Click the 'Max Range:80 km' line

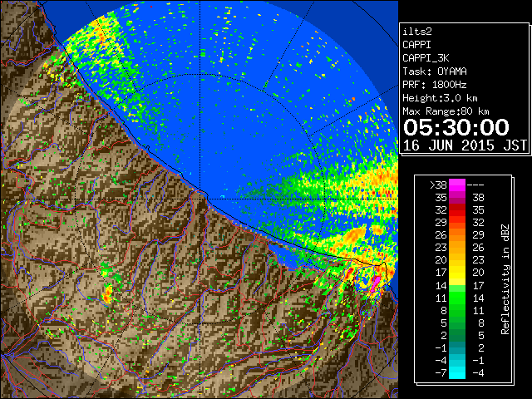[446, 111]
